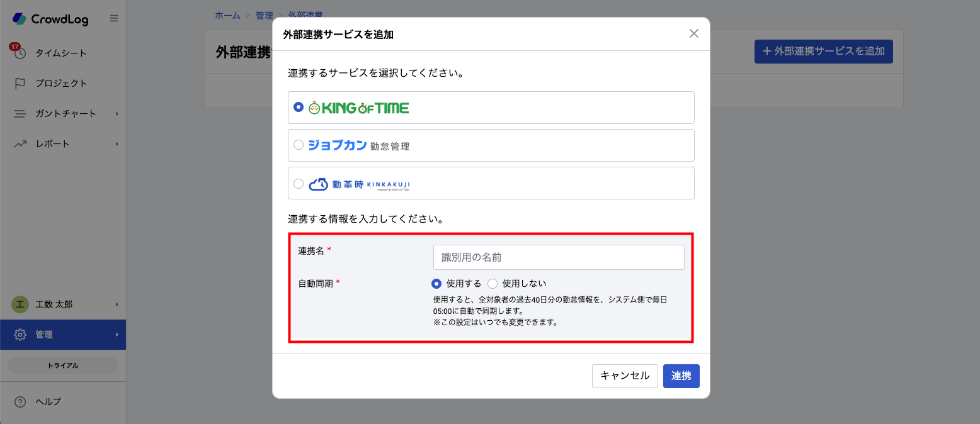Click the dialog title 外部連携サービスを追加
The image size is (980, 424).
click(x=338, y=35)
